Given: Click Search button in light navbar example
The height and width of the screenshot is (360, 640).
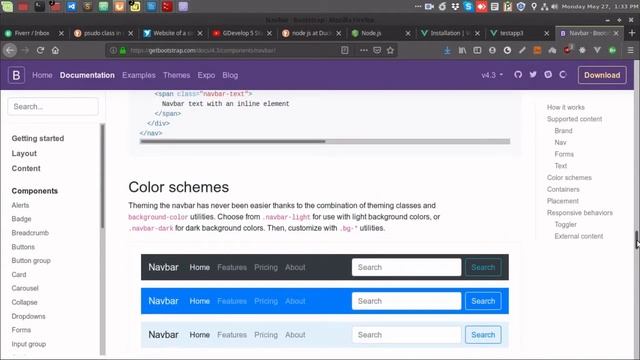Looking at the screenshot, I should [483, 335].
